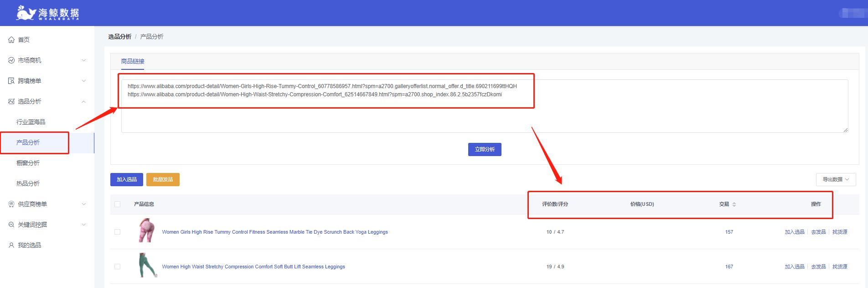Toggle the select-all checkbox in table header

(x=118, y=204)
